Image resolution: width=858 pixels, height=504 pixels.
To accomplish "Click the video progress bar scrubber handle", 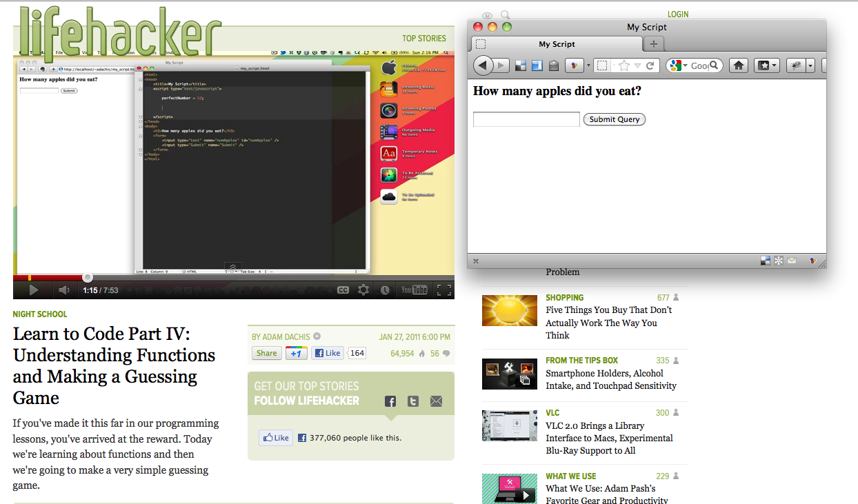I will [88, 277].
